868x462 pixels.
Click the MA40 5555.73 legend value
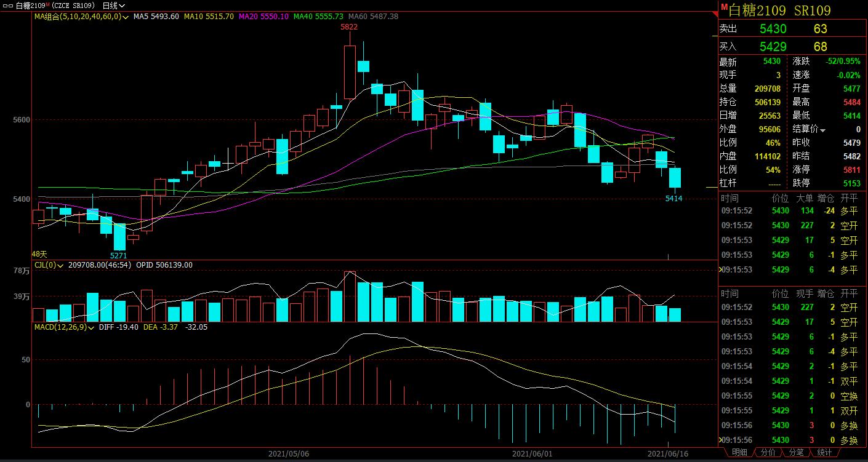[318, 17]
